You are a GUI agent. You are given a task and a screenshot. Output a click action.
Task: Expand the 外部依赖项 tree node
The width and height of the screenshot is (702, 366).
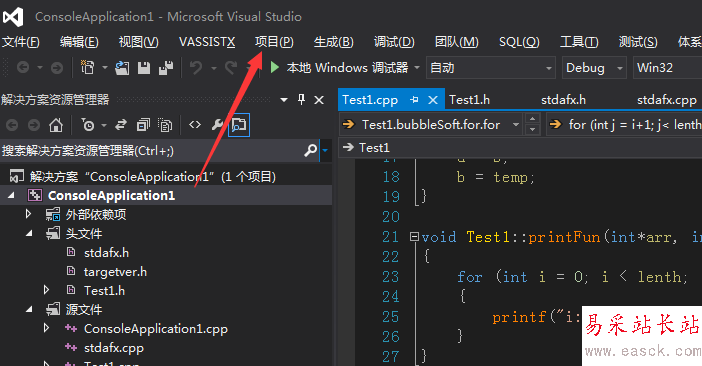pyautogui.click(x=28, y=214)
